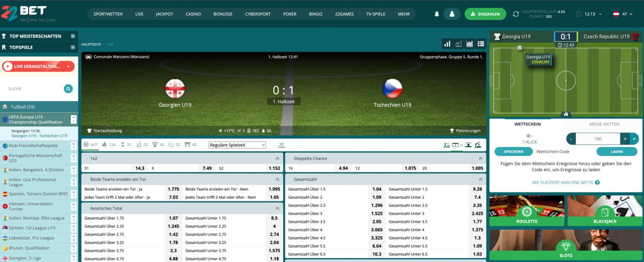Screen dimensions: 644x262
Task: Open the bar statistics view icon
Action: click(x=447, y=44)
